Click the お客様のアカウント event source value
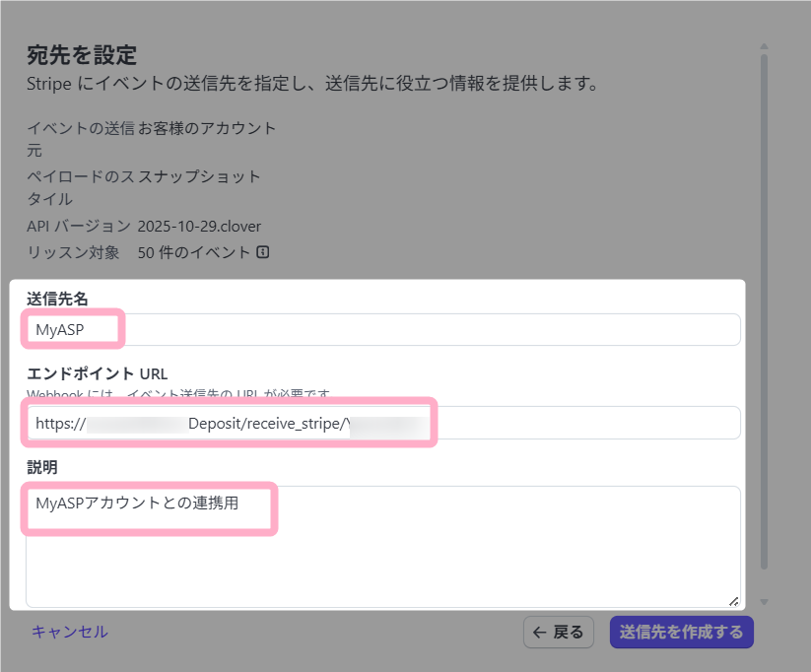The height and width of the screenshot is (672, 811). click(207, 128)
